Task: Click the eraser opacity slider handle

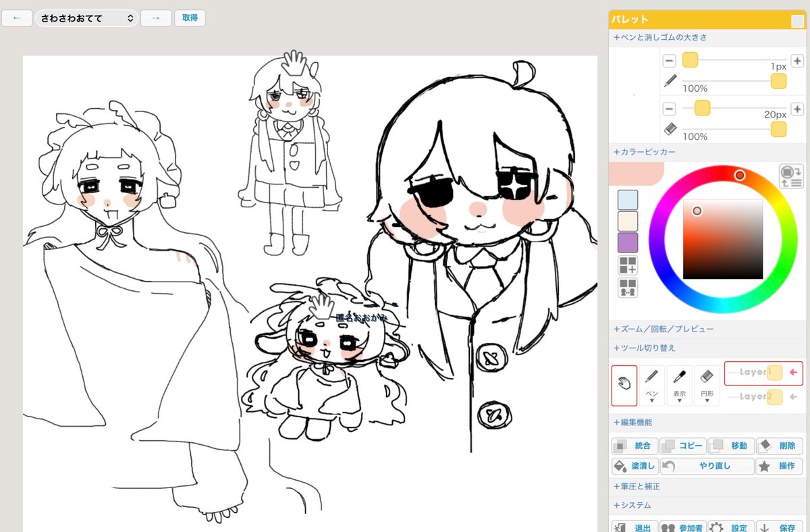Action: 778,129
